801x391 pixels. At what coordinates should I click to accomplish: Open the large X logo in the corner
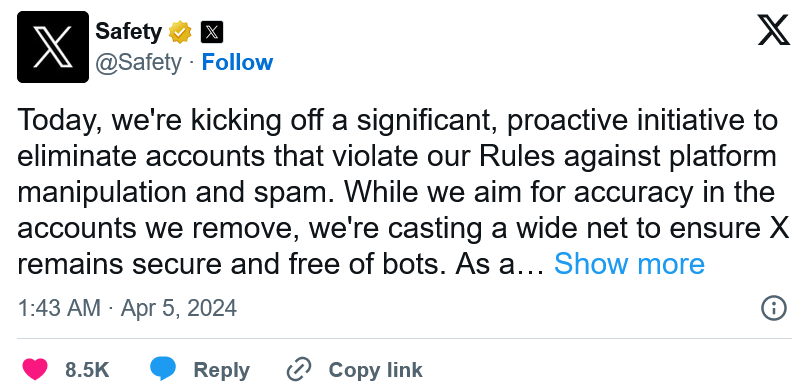click(773, 30)
